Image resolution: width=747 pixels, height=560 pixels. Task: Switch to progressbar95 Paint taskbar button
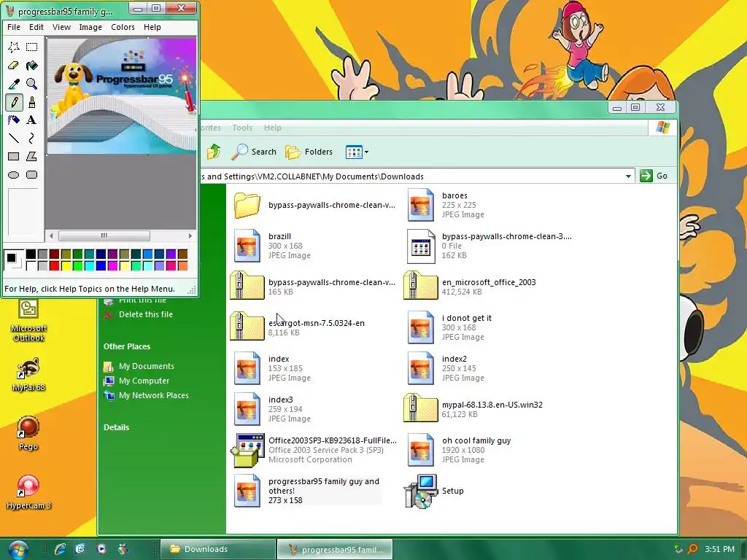coord(335,550)
